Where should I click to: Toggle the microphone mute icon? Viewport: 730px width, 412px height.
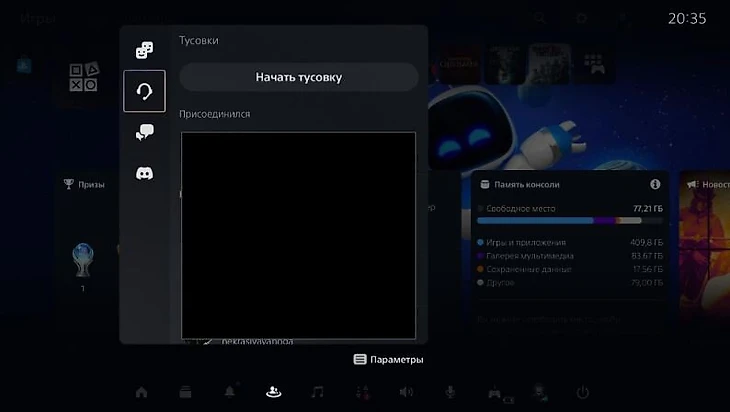[450, 392]
